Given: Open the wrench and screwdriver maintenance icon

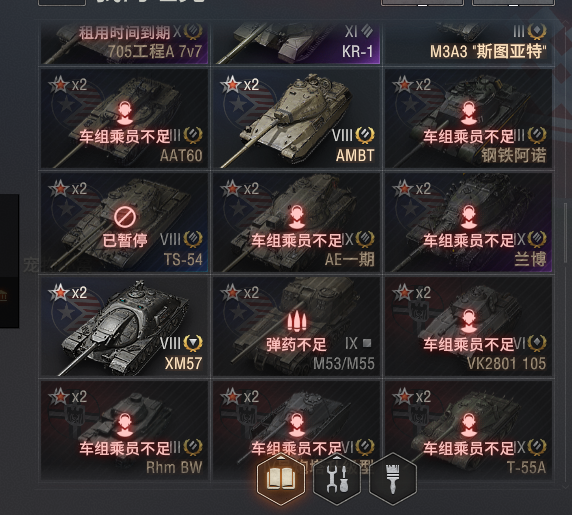Looking at the screenshot, I should point(337,478).
